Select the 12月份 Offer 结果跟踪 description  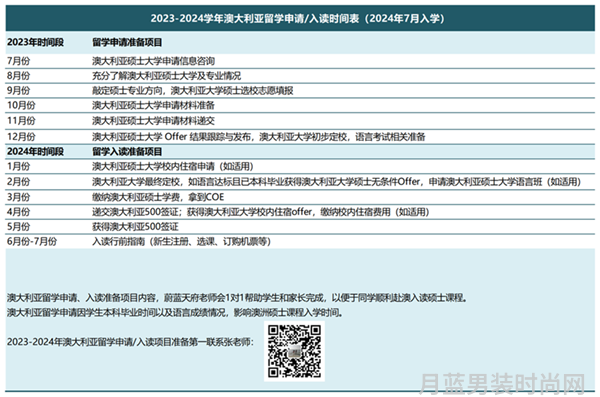pos(259,136)
